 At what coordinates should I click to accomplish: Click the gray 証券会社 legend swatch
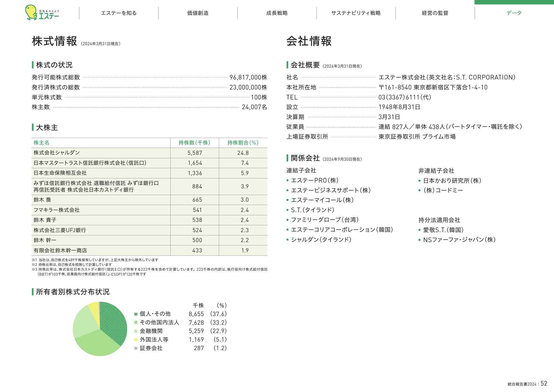pos(136,348)
